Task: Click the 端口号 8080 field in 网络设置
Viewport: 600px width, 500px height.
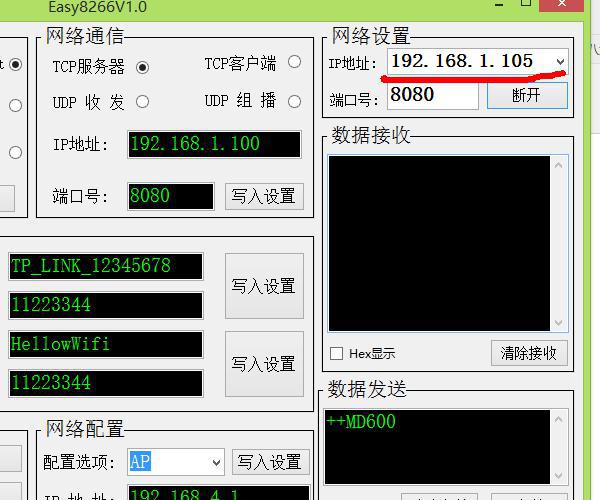Action: click(x=433, y=95)
